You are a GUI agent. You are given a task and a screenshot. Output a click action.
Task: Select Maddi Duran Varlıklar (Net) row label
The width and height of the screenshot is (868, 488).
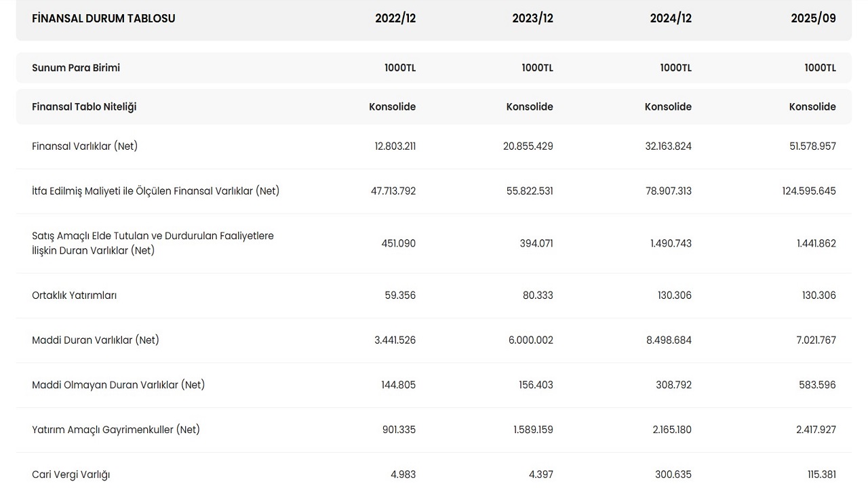(96, 340)
